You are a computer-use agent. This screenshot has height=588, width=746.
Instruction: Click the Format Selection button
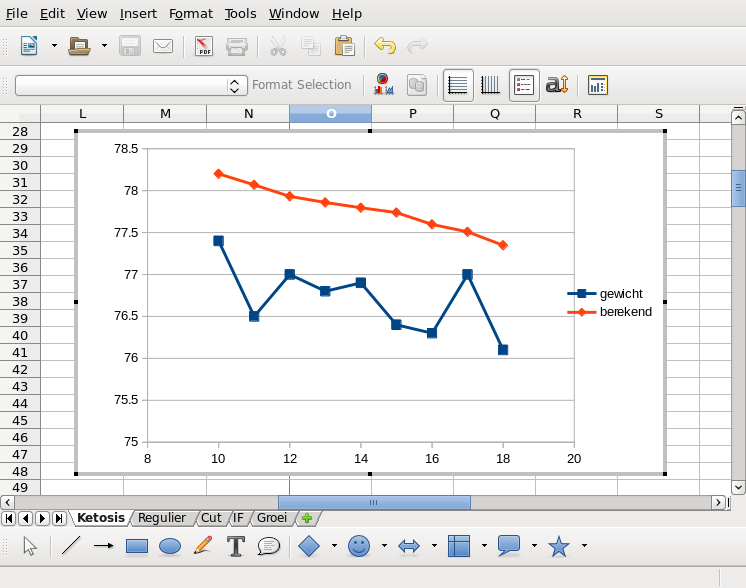(302, 85)
